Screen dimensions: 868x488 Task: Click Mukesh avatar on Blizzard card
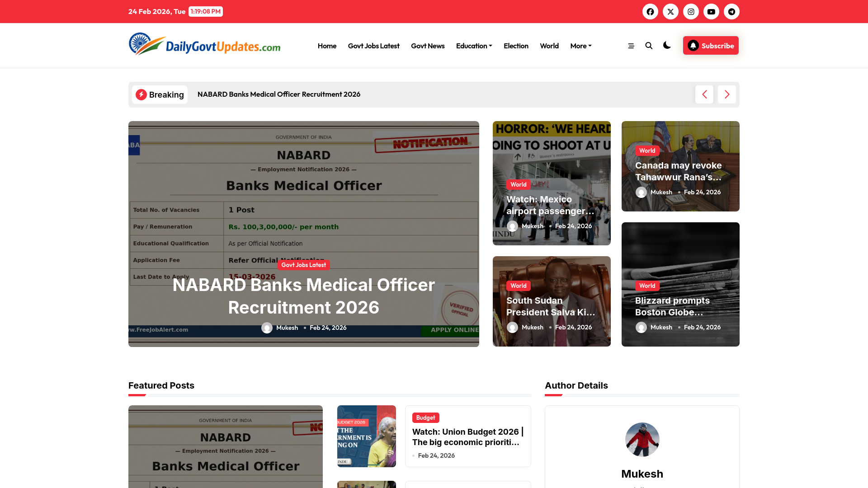coord(641,328)
